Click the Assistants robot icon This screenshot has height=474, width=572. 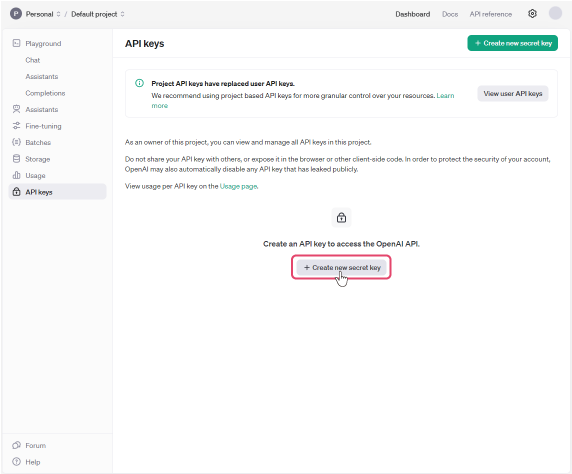16,109
